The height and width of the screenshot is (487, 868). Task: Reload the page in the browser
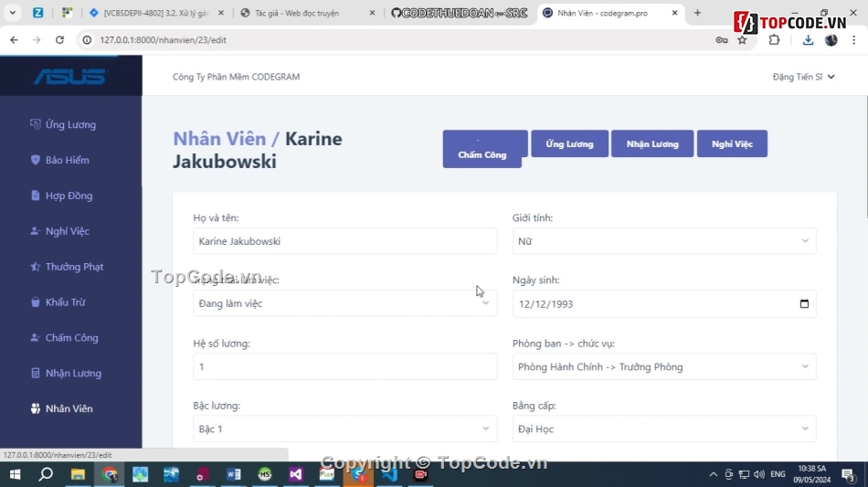click(59, 40)
